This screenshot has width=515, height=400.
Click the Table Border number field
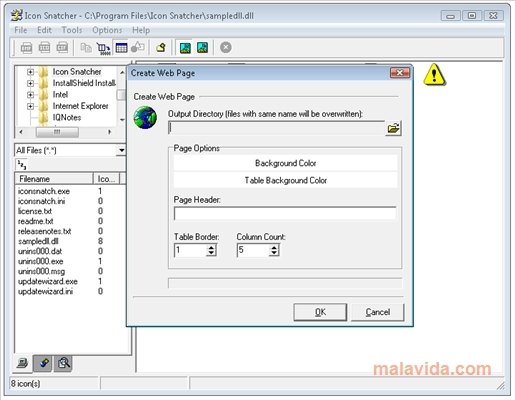pyautogui.click(x=190, y=250)
